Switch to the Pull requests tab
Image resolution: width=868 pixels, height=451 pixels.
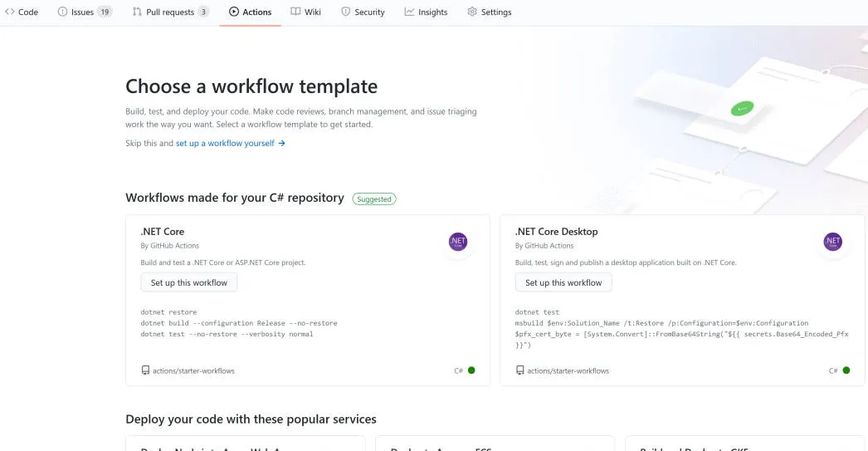point(170,12)
